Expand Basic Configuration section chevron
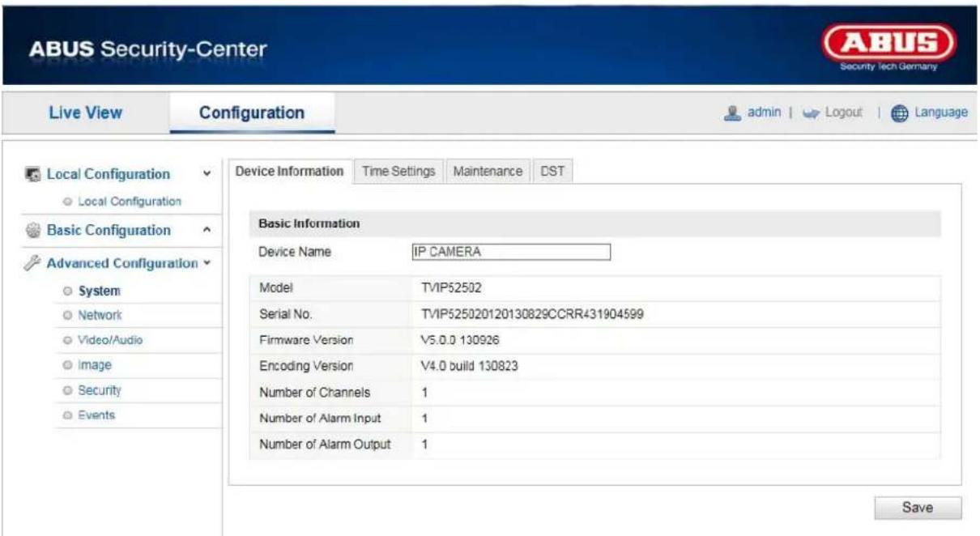Image resolution: width=980 pixels, height=536 pixels. point(207,230)
